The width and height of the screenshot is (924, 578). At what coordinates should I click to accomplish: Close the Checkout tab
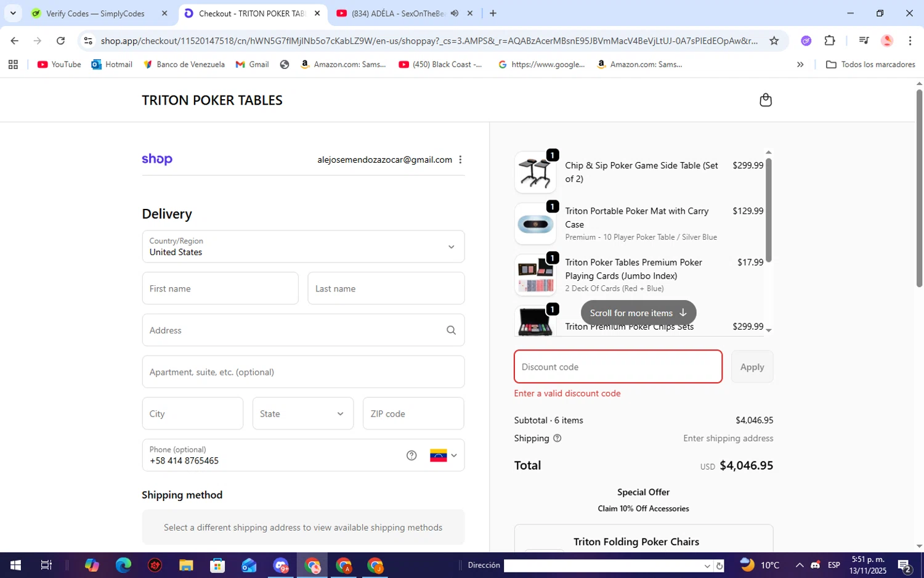click(x=317, y=13)
